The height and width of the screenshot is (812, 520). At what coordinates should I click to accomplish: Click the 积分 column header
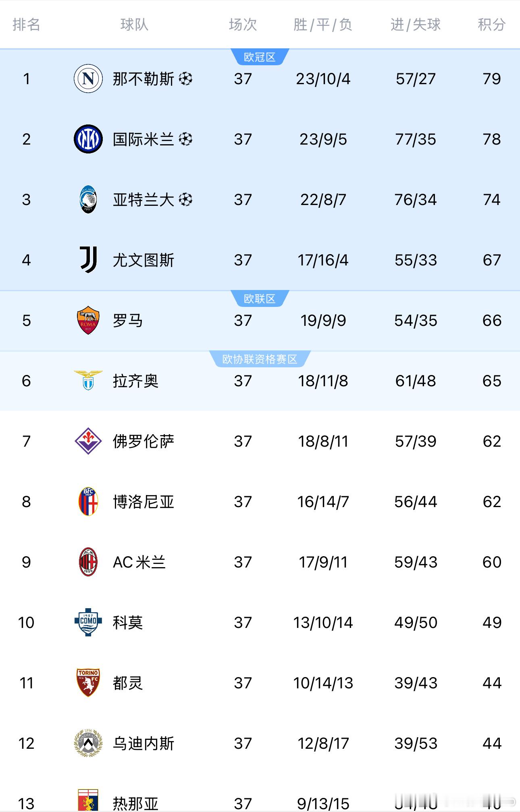click(x=492, y=25)
